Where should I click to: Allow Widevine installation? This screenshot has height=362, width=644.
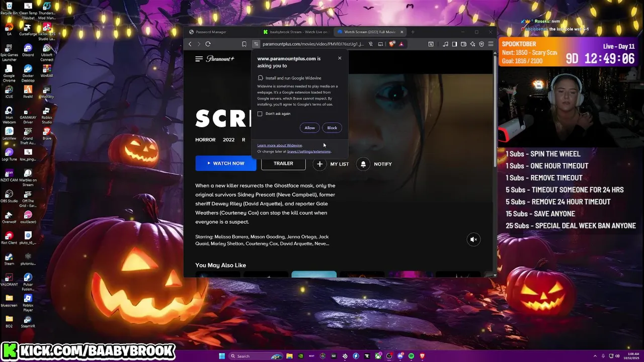[x=309, y=128]
